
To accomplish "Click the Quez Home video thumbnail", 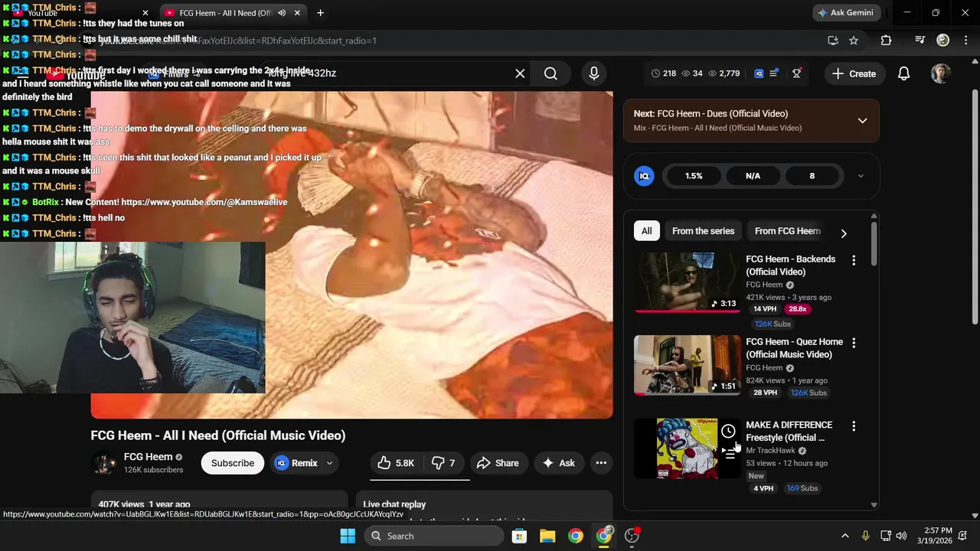I will 687,365.
